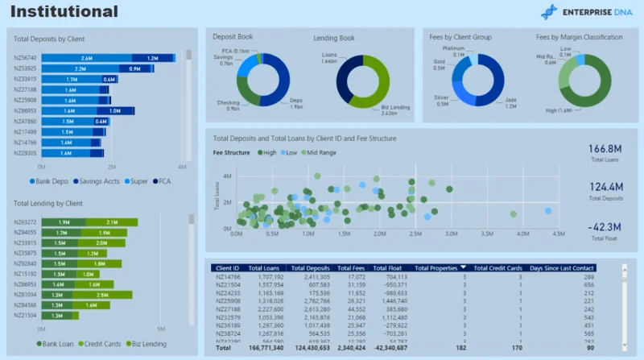Select Biz Lending legend item
This screenshot has width=644, height=360.
[x=147, y=344]
